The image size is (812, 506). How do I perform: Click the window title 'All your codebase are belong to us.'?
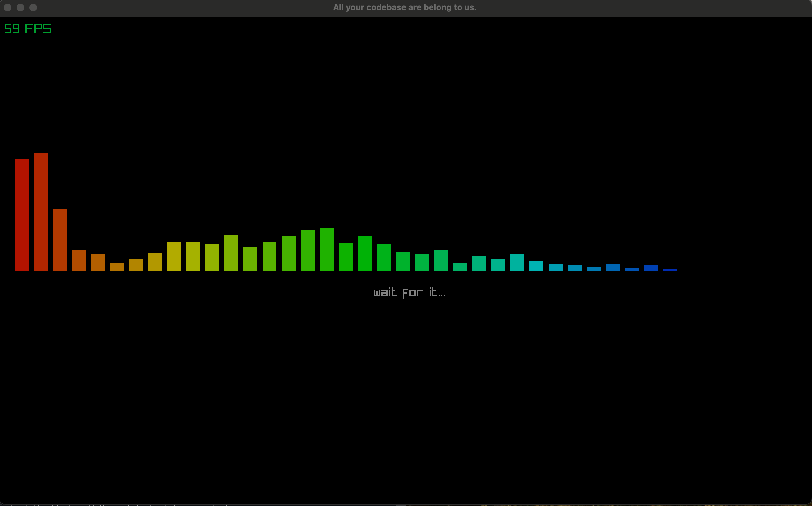[405, 7]
